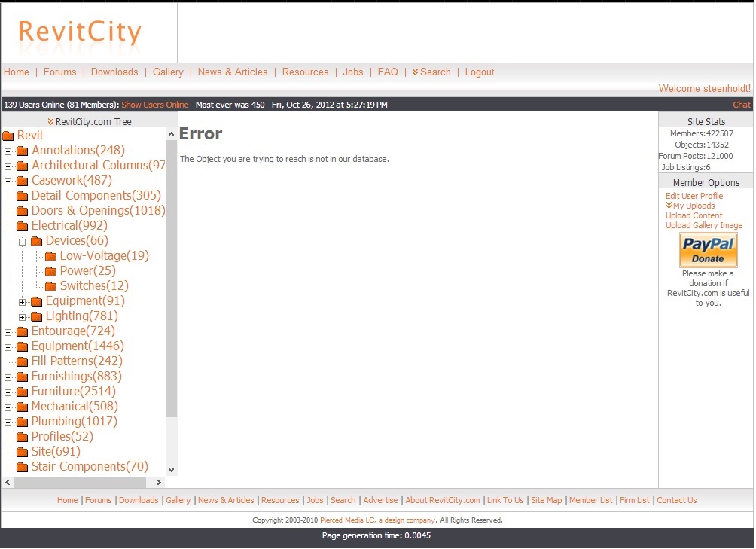
Task: Expand the Lighting tree node
Action: tap(22, 317)
